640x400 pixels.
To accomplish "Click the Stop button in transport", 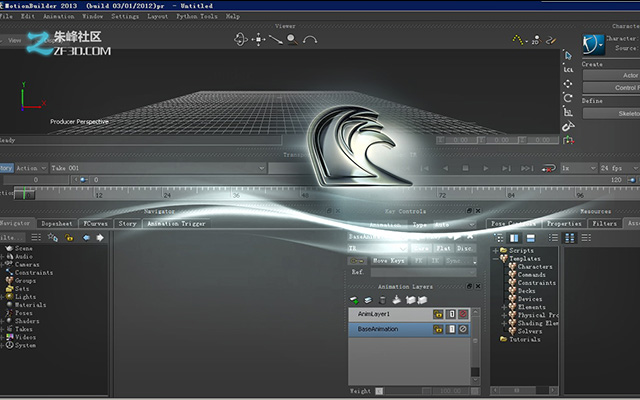I will tap(465, 168).
